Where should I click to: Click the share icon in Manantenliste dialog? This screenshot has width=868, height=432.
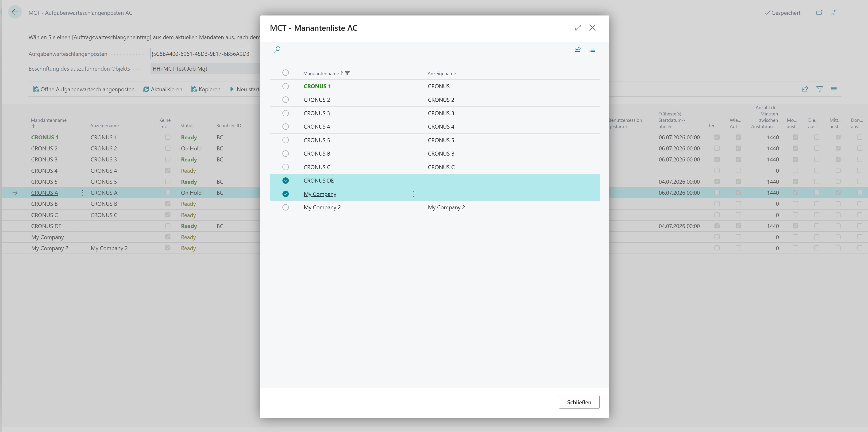[x=578, y=50]
